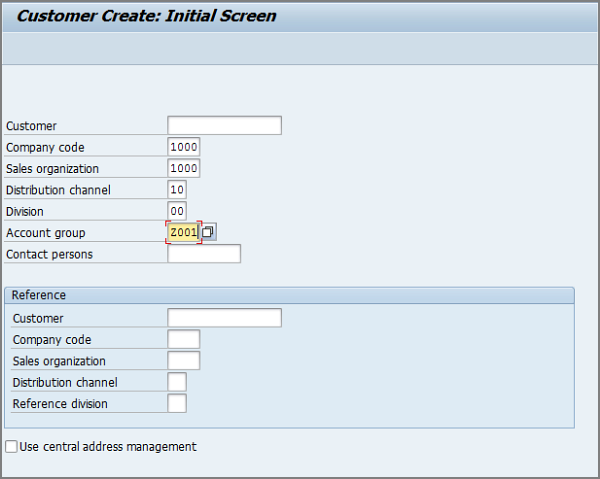Focus Sales organization field containing 1000
Image resolution: width=600 pixels, height=479 pixels.
(x=184, y=168)
